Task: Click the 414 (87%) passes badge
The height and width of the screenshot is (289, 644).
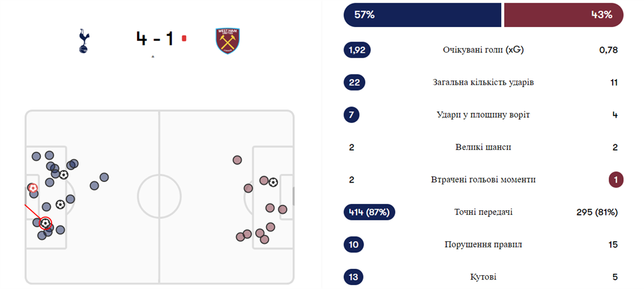Action: [369, 212]
